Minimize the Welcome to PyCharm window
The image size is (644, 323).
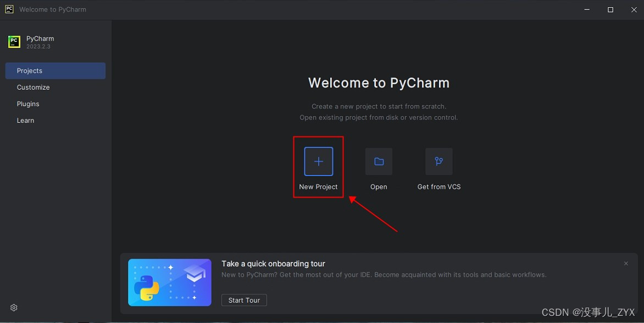pos(587,9)
